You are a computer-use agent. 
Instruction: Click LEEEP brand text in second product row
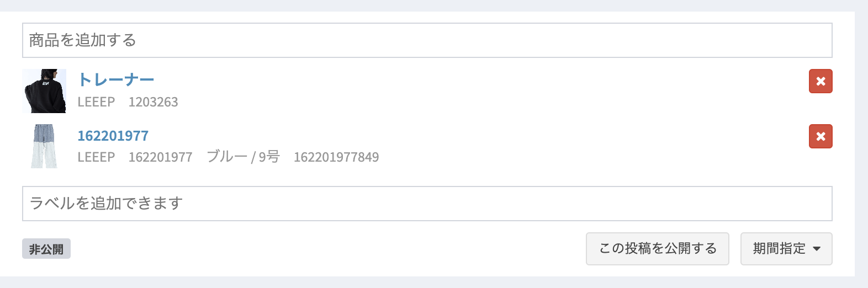96,157
